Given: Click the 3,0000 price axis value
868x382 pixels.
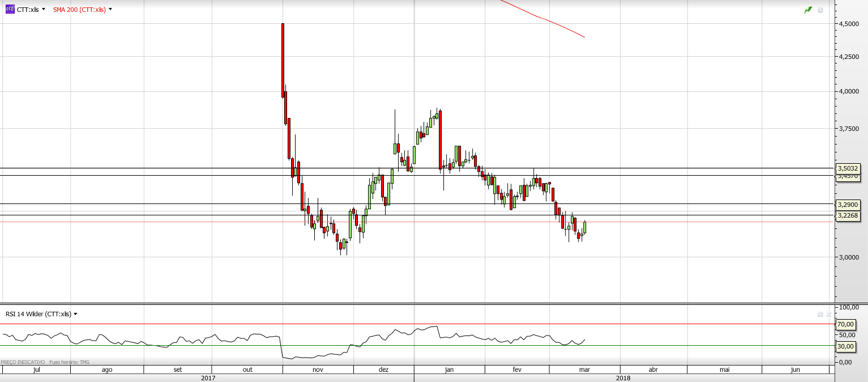Looking at the screenshot, I should click(x=850, y=257).
